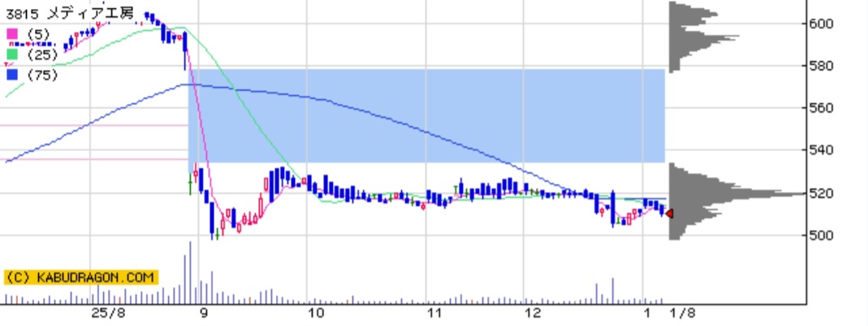Click the 1/8 latest date label
This screenshot has height=326, width=868.
(x=676, y=313)
